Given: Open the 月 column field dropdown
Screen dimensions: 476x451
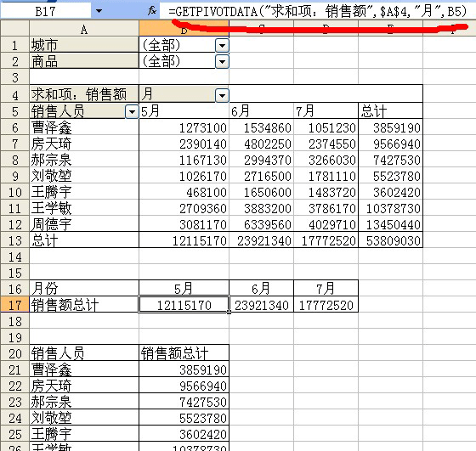Looking at the screenshot, I should [222, 96].
